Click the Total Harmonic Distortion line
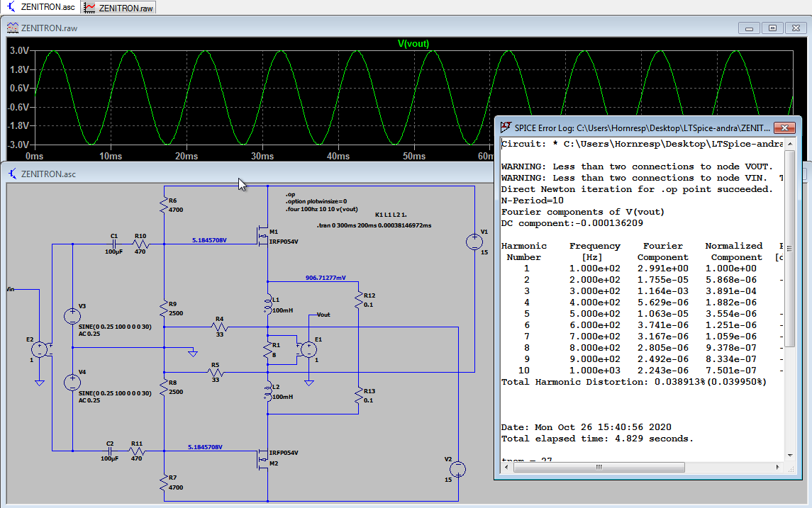The image size is (812, 508). coord(634,382)
